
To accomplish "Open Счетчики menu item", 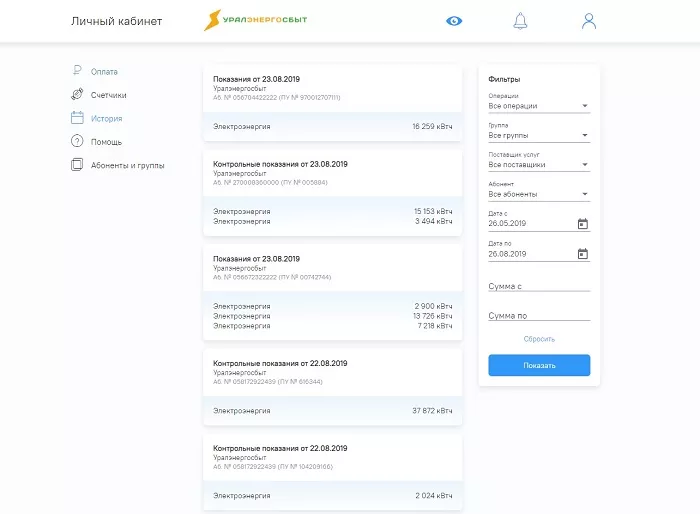I will coord(108,95).
